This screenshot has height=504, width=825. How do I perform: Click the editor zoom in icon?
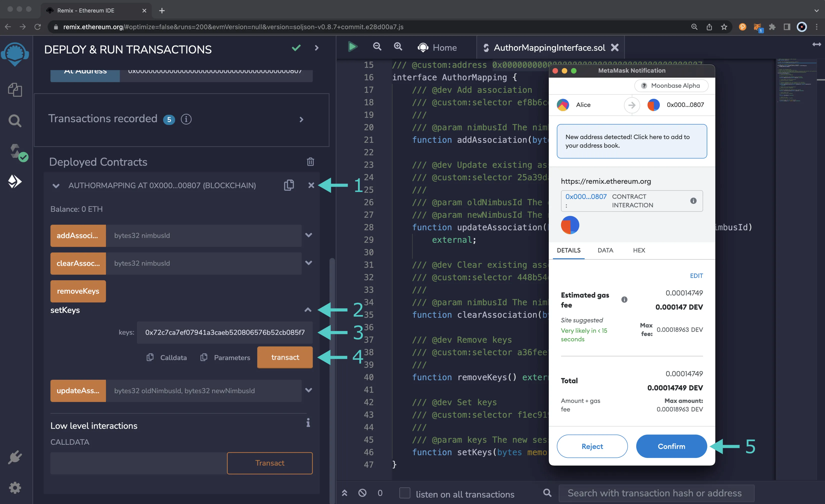398,47
